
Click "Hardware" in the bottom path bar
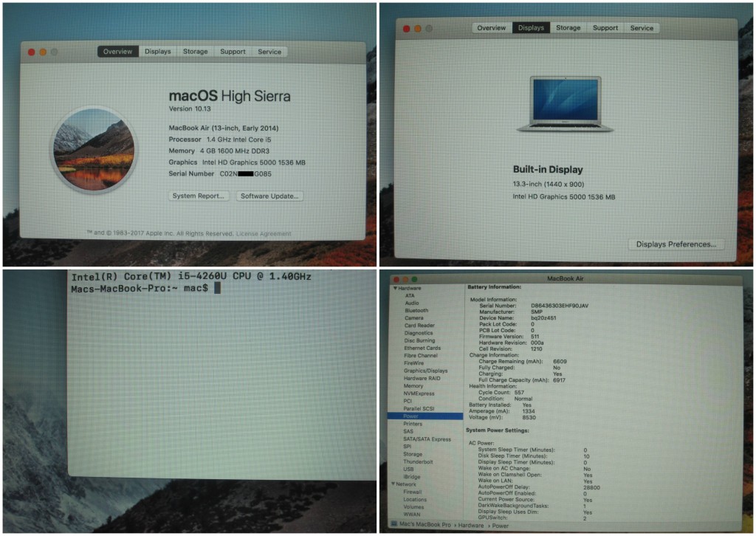[470, 526]
